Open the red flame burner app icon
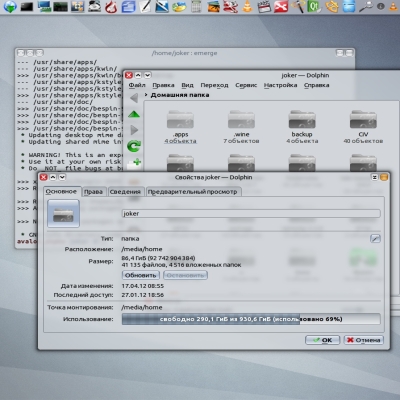 click(111, 6)
